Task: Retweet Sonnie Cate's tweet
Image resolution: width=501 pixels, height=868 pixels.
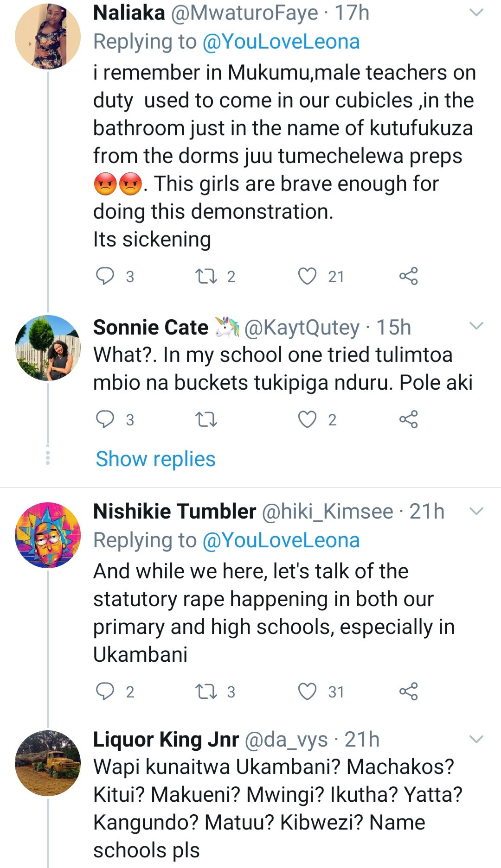Action: pos(206,419)
